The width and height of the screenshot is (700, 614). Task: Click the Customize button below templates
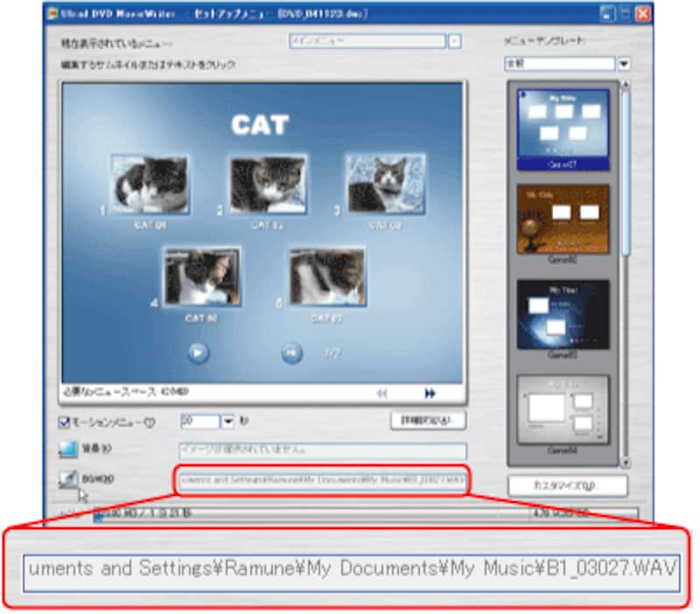pos(567,485)
